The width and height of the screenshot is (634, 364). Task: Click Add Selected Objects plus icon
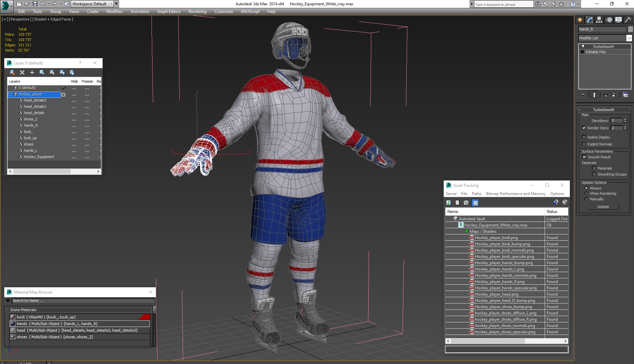[x=32, y=72]
